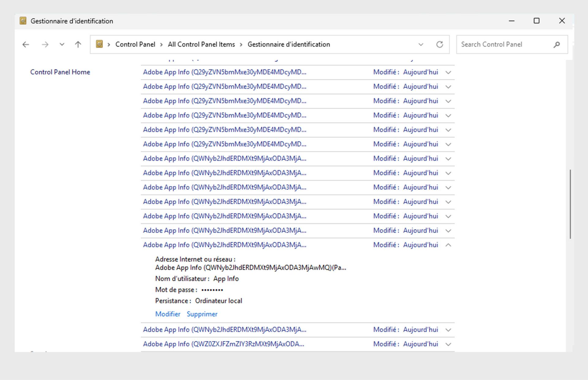Viewport: 588px width, 380px height.
Task: Close the Gestionnaire d'identification window
Action: [x=562, y=21]
